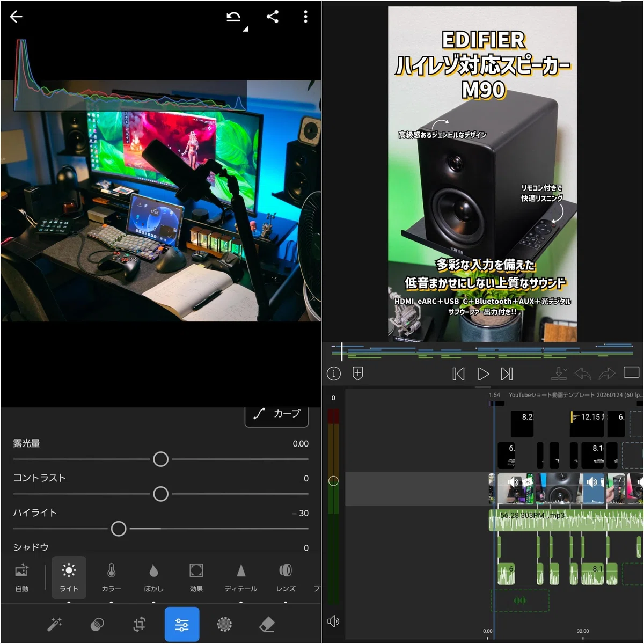Select the ライト light tab
The image size is (644, 644).
(69, 577)
